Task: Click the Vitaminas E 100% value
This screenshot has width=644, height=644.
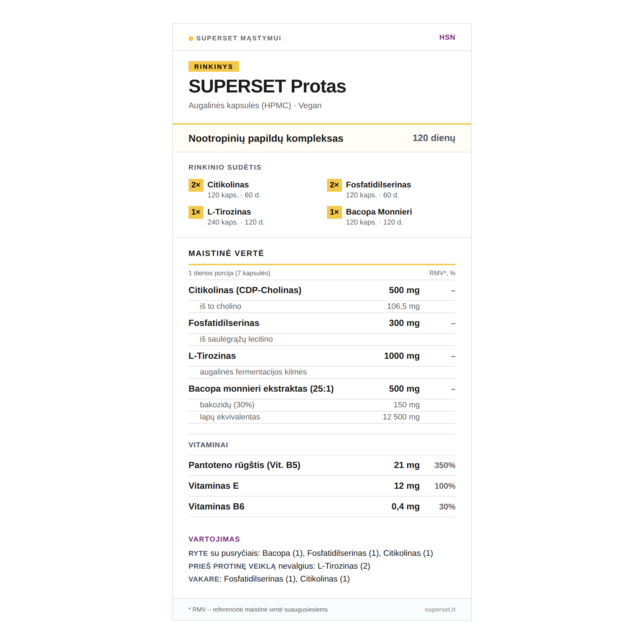Action: click(445, 486)
